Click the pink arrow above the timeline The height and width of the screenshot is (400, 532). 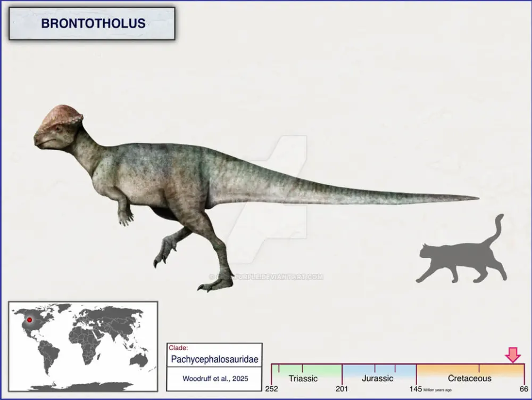pyautogui.click(x=513, y=355)
